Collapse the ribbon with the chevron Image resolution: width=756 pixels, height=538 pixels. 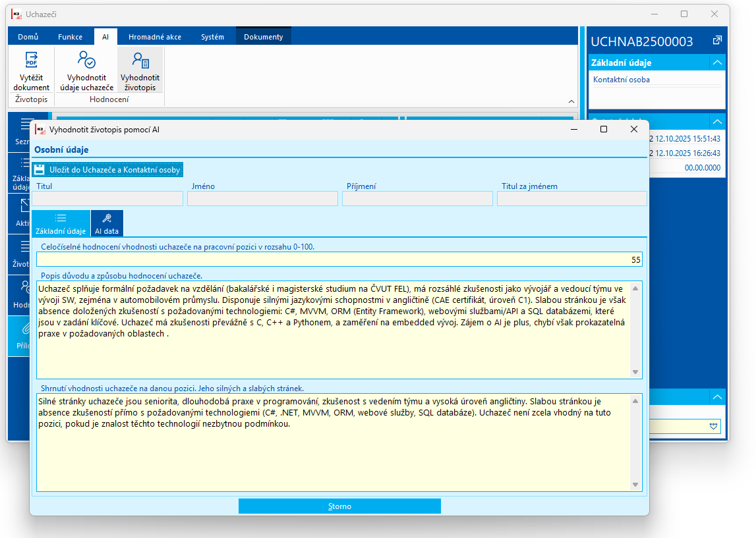pyautogui.click(x=571, y=101)
